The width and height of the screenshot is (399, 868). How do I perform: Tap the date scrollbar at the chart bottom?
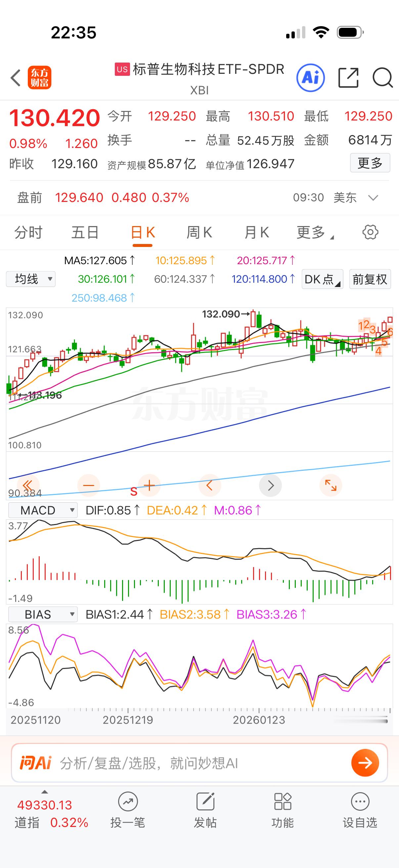[361, 721]
